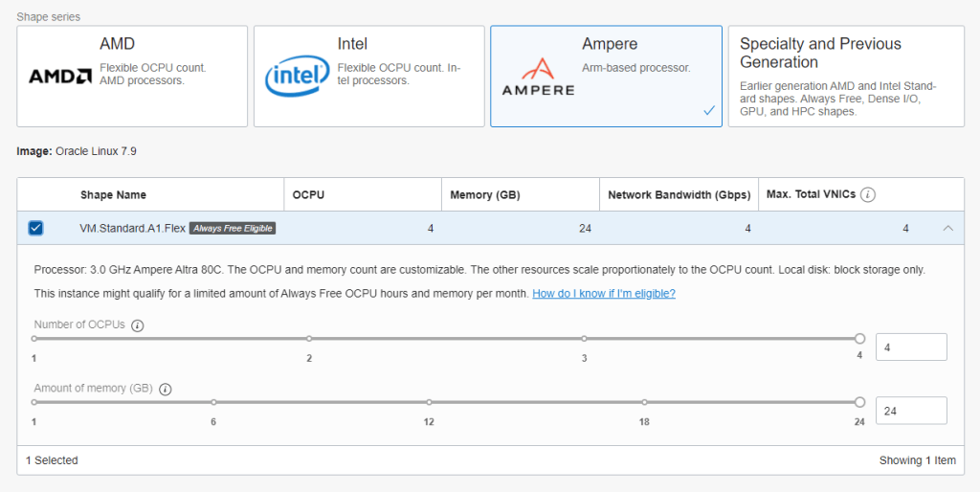The width and height of the screenshot is (980, 492).
Task: Click the Number of OCPUs input field
Action: click(910, 347)
